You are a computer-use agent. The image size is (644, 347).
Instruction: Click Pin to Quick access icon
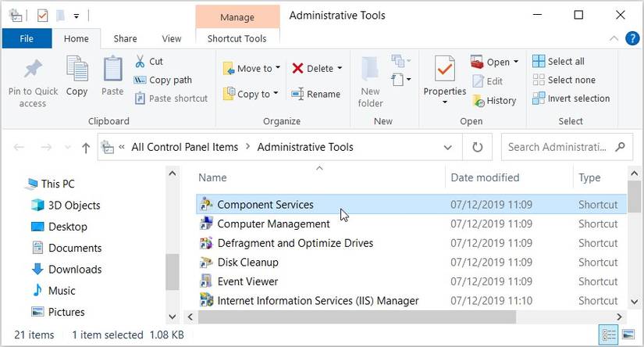pos(33,69)
